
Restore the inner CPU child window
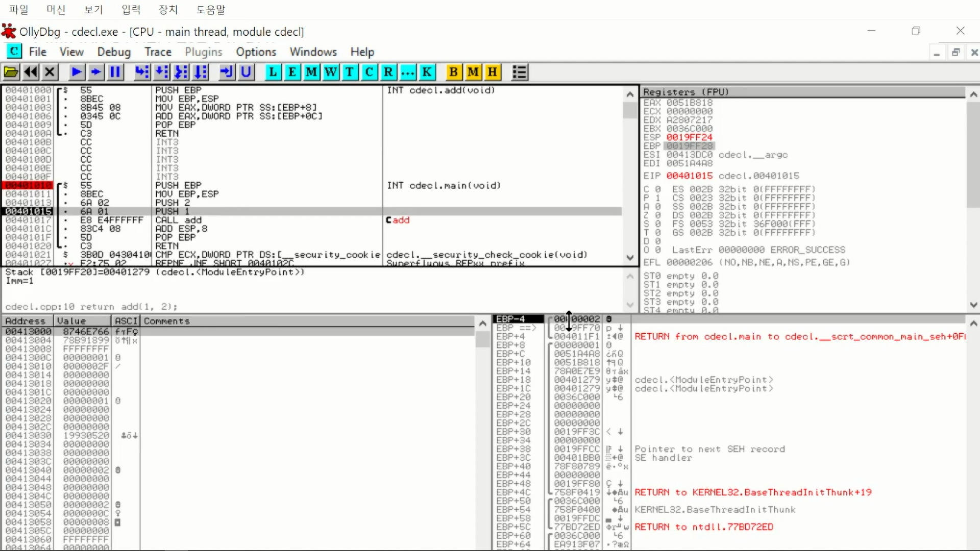(955, 52)
